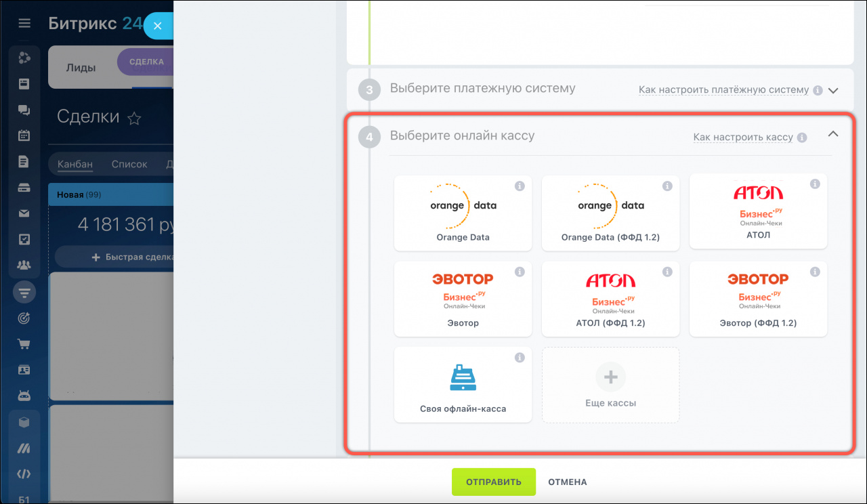
Task: Open the target goal icon in sidebar
Action: (x=24, y=318)
